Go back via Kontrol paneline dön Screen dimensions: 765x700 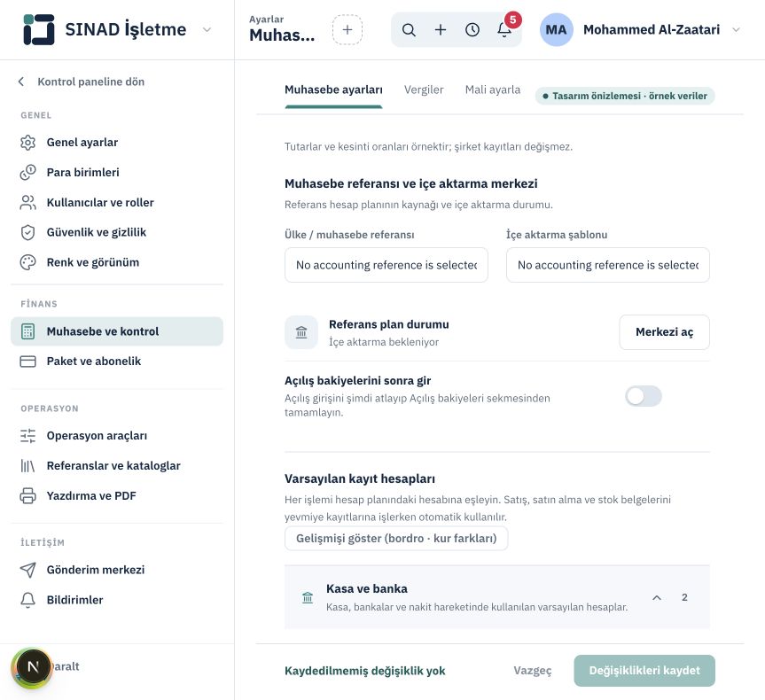(x=82, y=82)
